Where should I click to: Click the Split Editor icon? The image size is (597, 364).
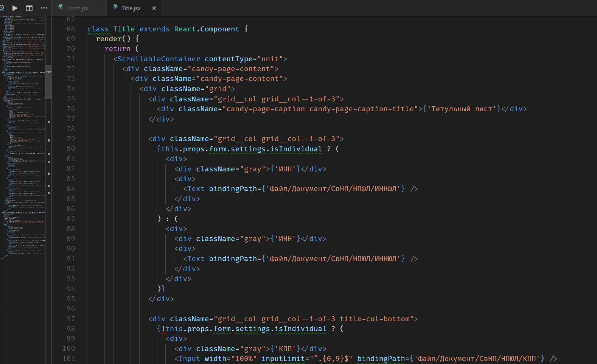click(x=29, y=8)
